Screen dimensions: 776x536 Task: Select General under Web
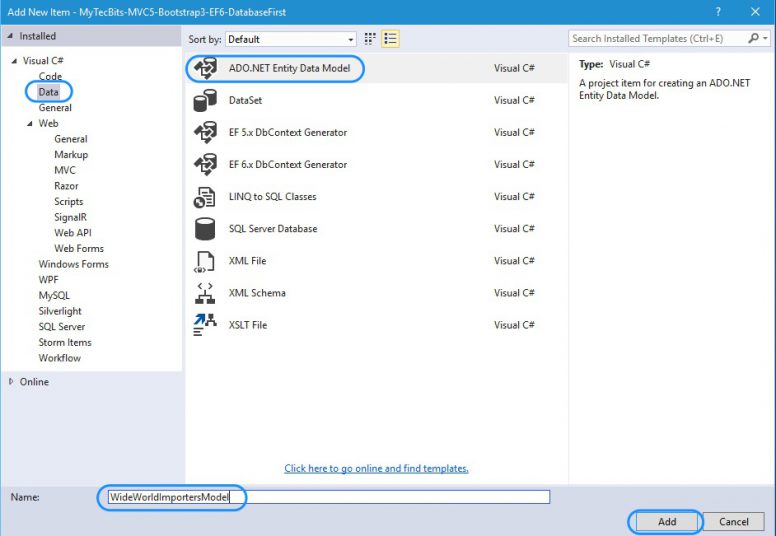[71, 139]
